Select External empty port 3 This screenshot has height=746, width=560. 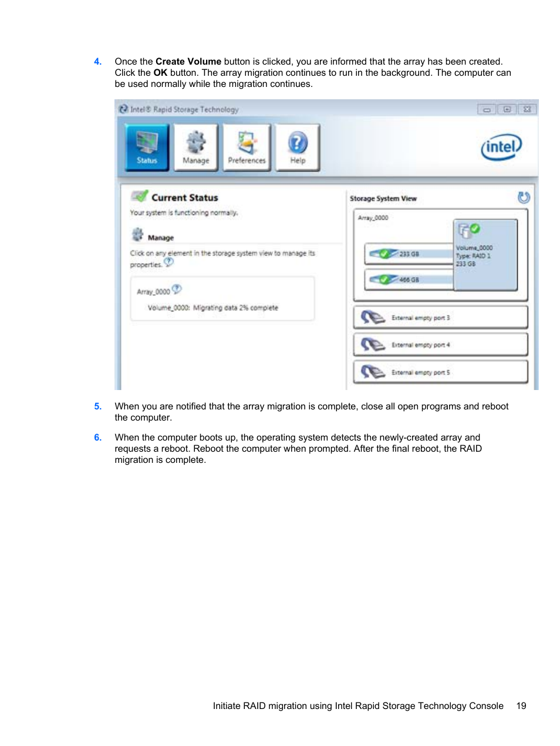coord(440,318)
